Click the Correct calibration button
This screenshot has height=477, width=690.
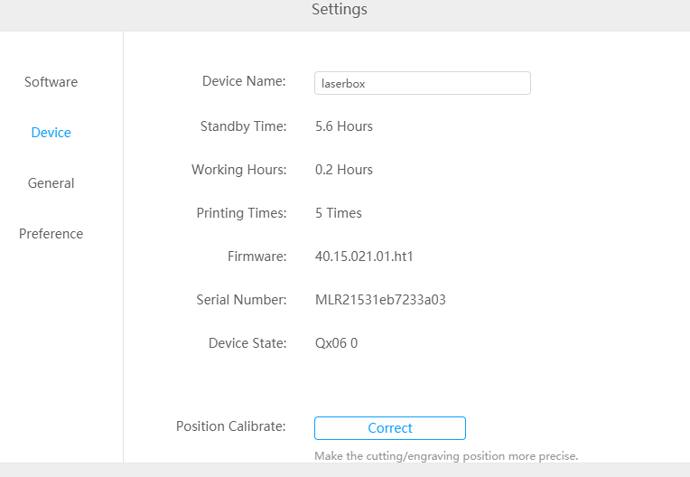390,428
